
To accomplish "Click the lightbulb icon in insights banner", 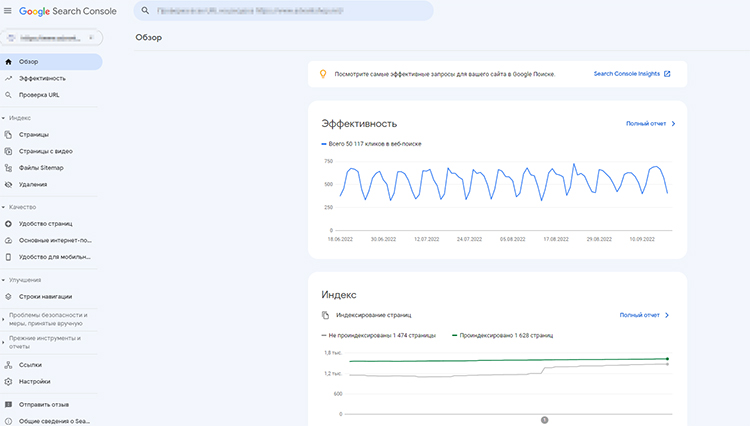I will [x=322, y=74].
